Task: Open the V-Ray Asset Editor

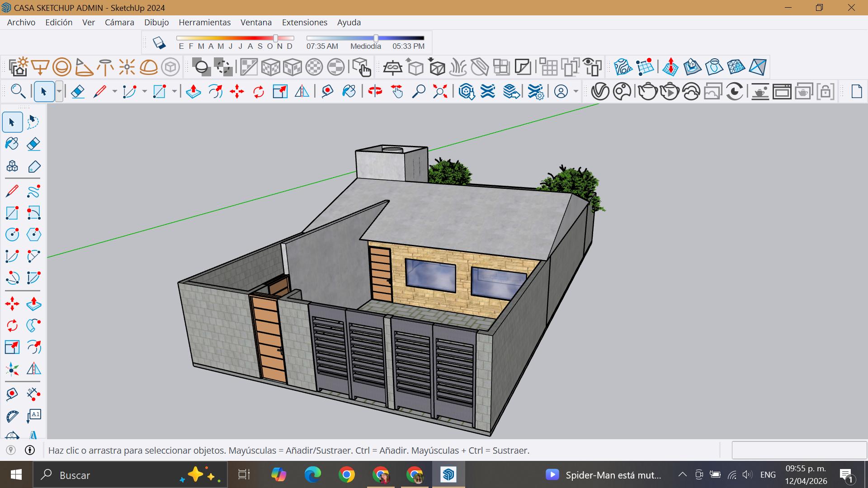Action: [600, 92]
